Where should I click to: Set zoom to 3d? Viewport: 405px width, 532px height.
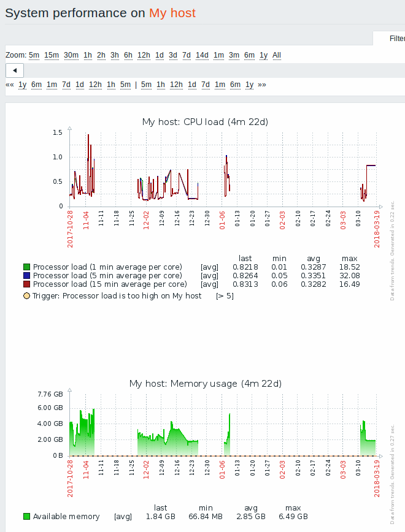(173, 55)
